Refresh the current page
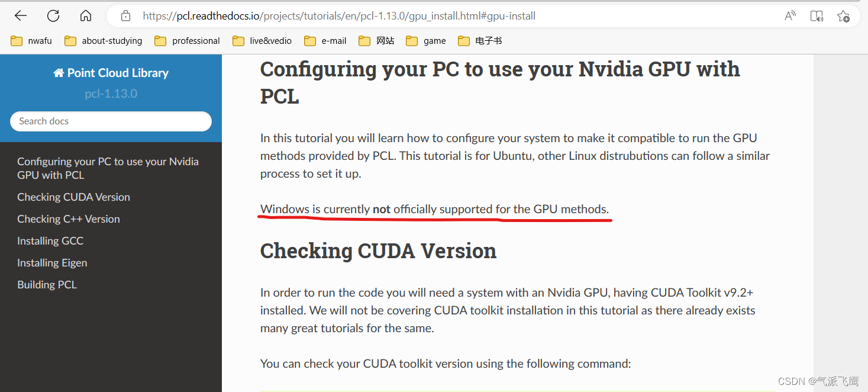Image resolution: width=868 pixels, height=392 pixels. 53,16
